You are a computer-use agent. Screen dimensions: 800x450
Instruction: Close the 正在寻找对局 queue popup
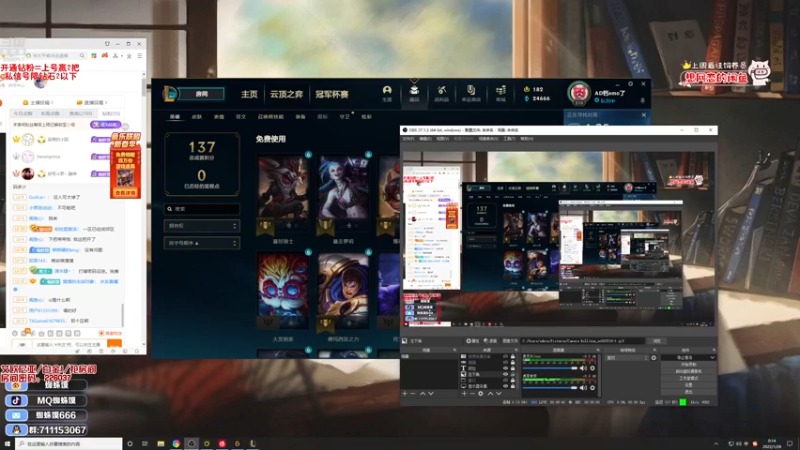[644, 115]
